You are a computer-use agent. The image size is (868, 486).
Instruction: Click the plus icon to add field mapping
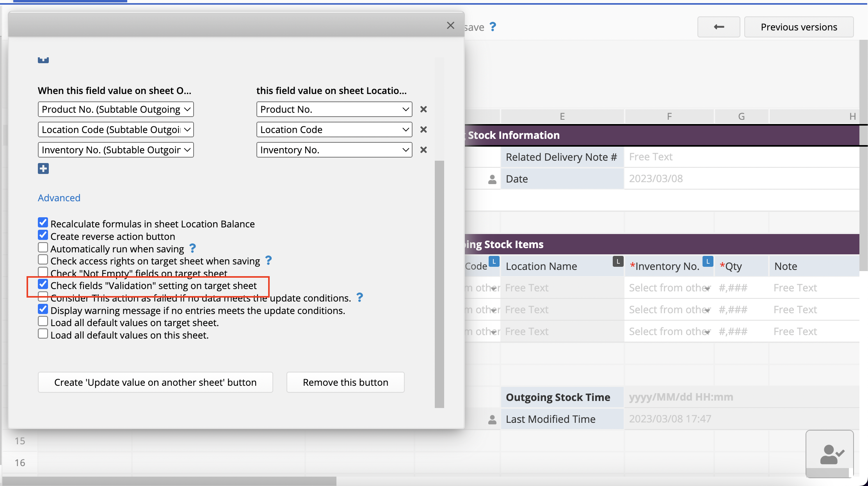point(43,169)
